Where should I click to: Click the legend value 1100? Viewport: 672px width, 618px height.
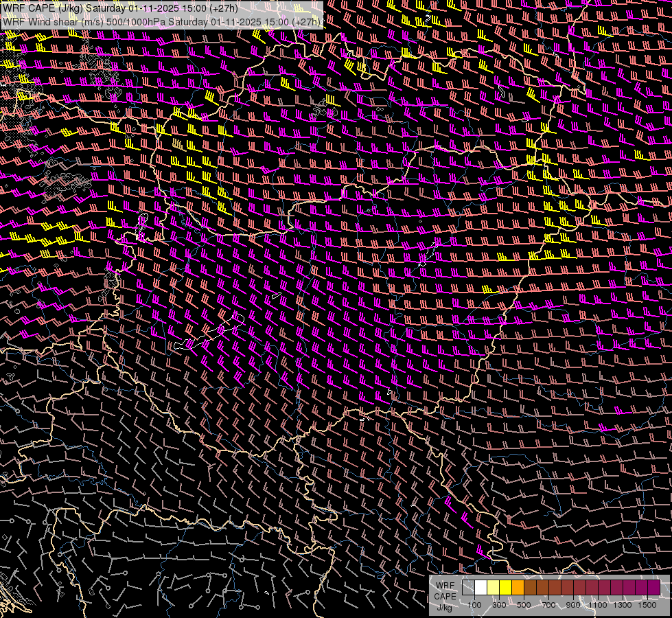[598, 605]
